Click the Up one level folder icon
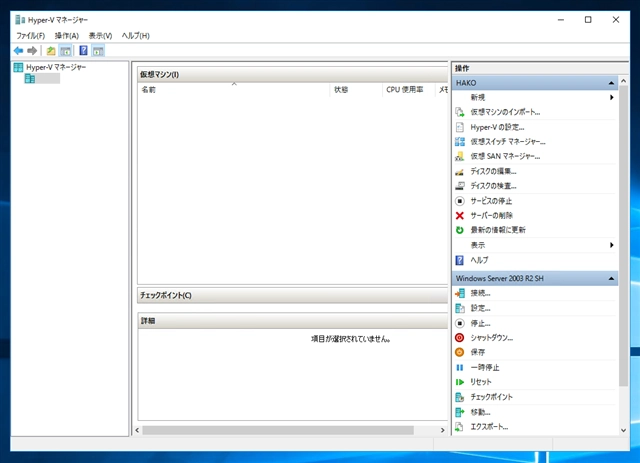 (x=51, y=51)
